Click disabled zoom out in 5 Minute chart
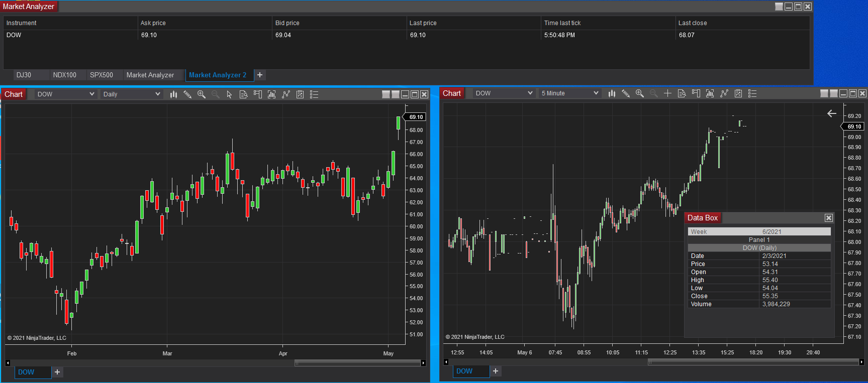Image resolution: width=868 pixels, height=383 pixels. [654, 93]
